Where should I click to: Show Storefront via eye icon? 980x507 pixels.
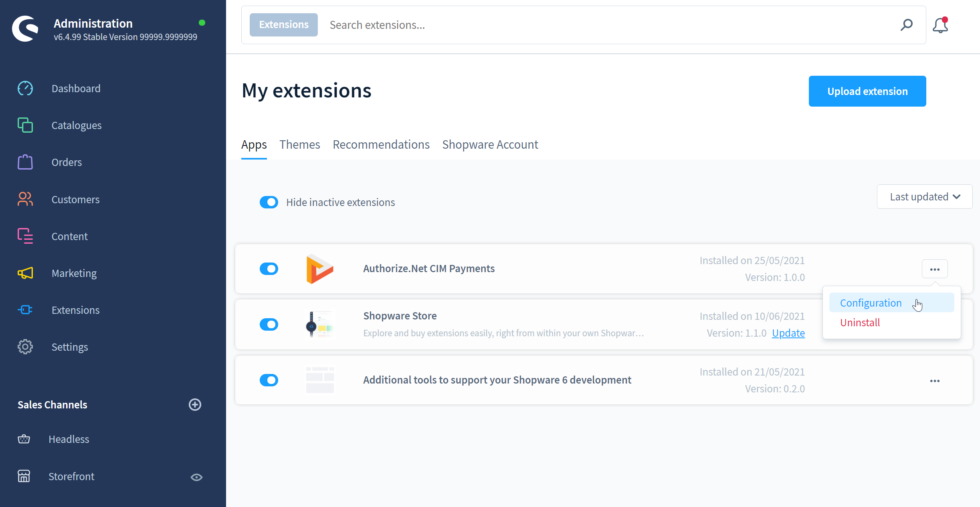(x=196, y=477)
